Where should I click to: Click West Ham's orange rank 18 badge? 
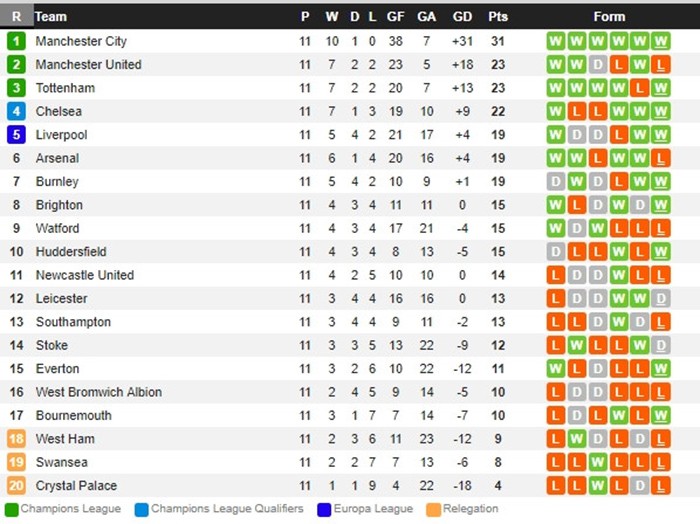tap(16, 439)
